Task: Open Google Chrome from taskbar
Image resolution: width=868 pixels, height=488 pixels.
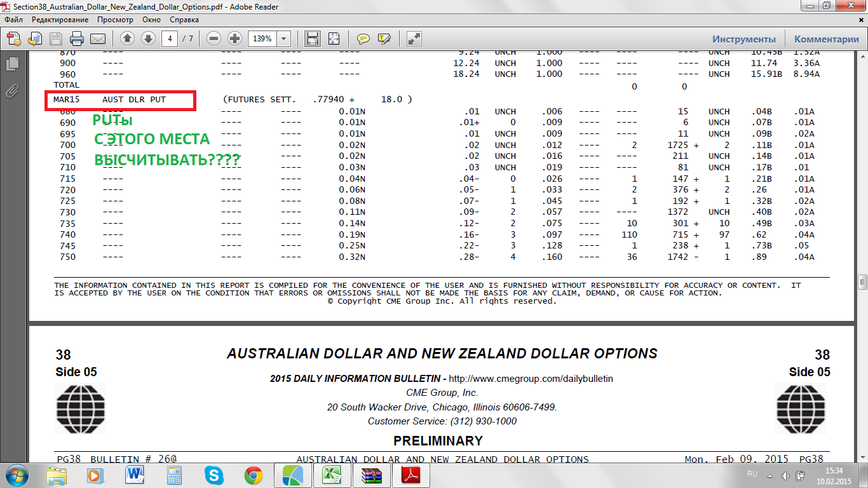Action: [253, 475]
